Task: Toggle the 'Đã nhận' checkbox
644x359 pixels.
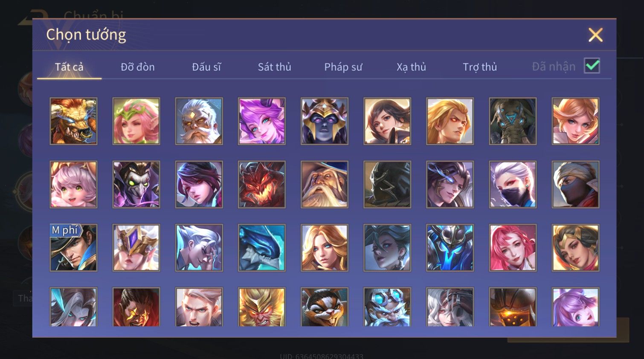Action: click(592, 66)
